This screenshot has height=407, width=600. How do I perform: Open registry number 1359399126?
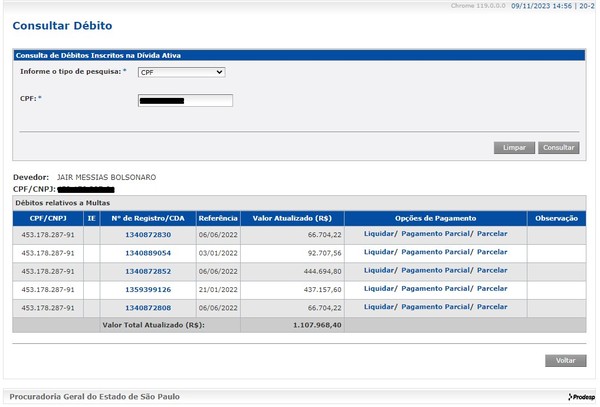click(x=148, y=289)
